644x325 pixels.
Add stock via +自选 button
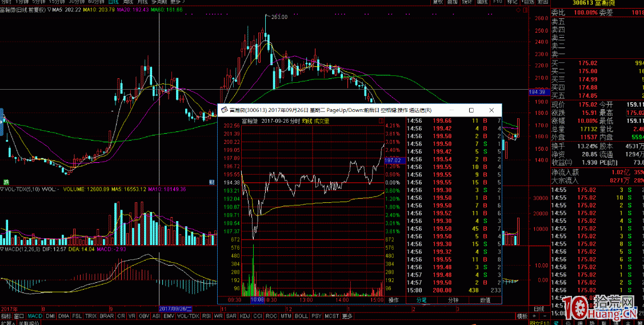click(527, 2)
